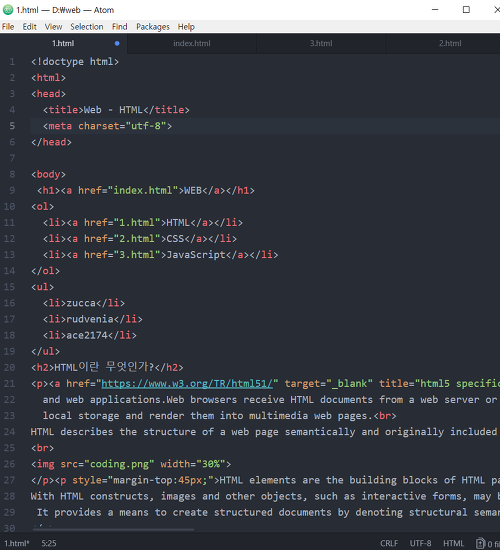Click the meta charset="utf-8" line
The height and width of the screenshot is (550, 500).
pyautogui.click(x=107, y=126)
